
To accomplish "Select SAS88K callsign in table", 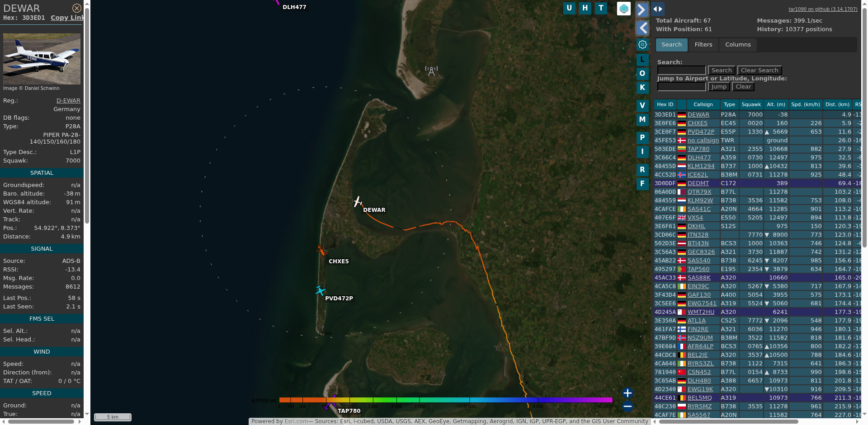I will 699,278.
